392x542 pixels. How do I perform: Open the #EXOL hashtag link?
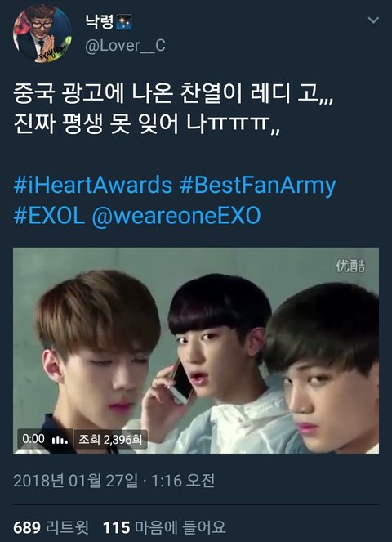pyautogui.click(x=49, y=216)
